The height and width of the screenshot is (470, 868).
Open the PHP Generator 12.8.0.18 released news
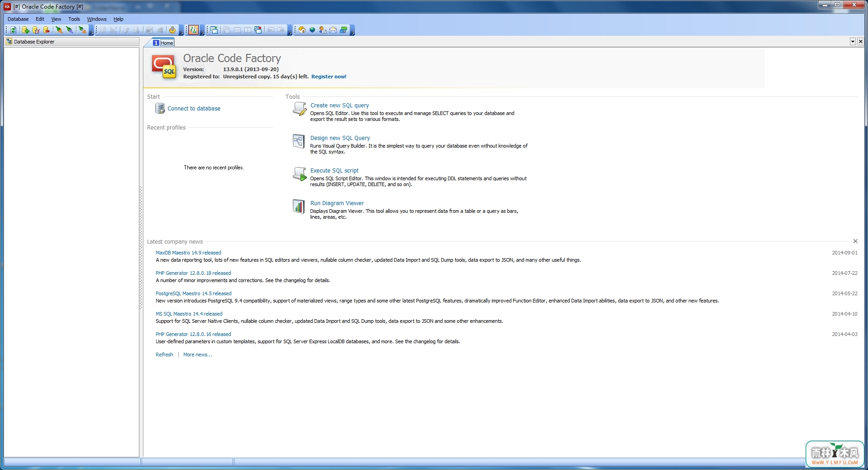[193, 273]
